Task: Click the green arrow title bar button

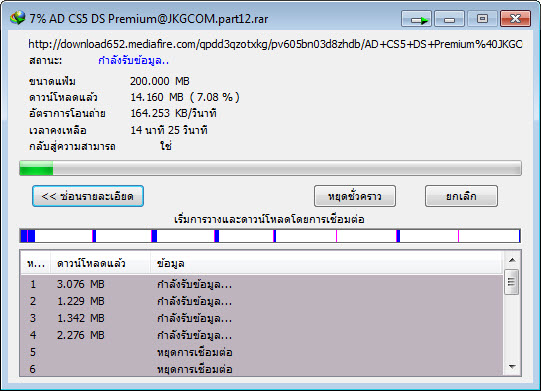Action: point(416,19)
